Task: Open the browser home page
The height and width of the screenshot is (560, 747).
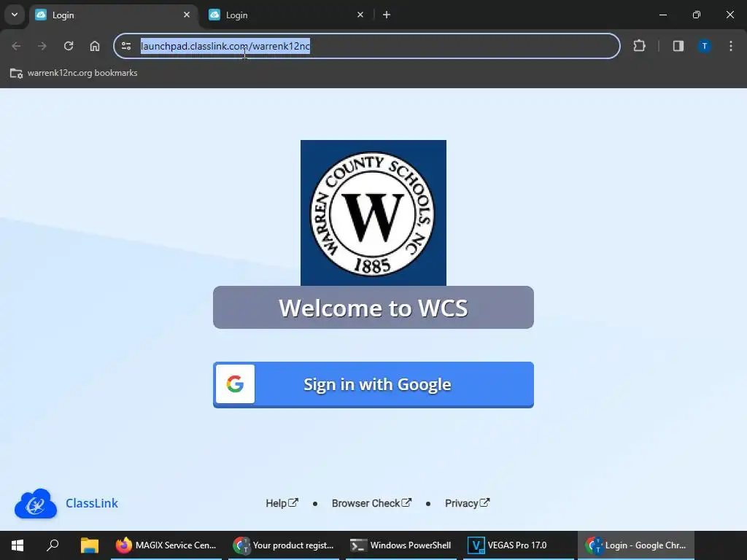Action: click(95, 46)
